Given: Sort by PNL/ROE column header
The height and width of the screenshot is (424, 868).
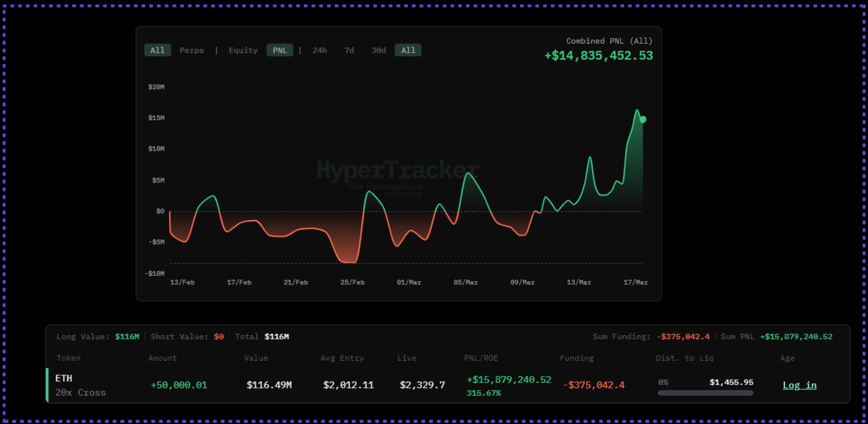Looking at the screenshot, I should (481, 358).
